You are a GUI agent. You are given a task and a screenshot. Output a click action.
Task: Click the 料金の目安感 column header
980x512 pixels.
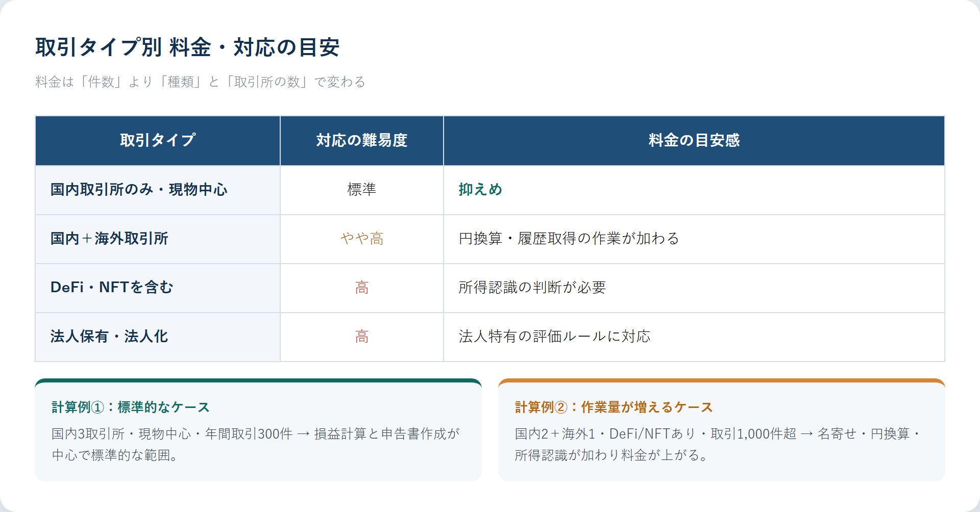point(694,140)
